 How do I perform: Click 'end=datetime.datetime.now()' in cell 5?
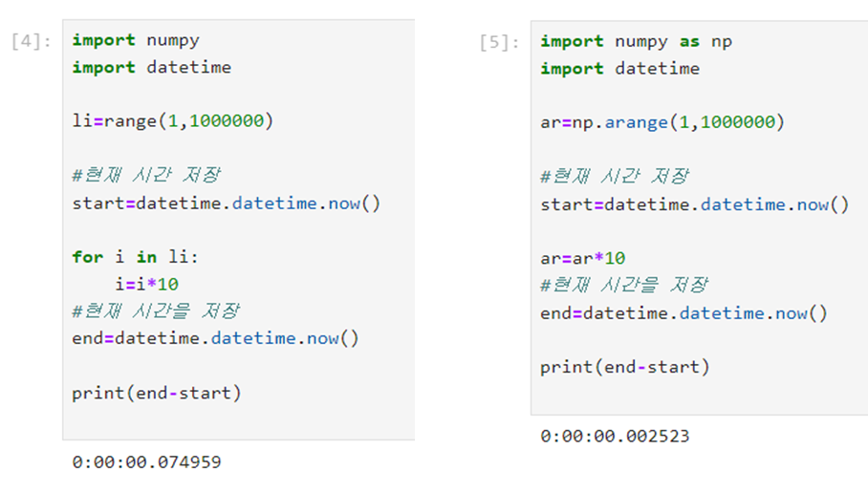click(684, 313)
